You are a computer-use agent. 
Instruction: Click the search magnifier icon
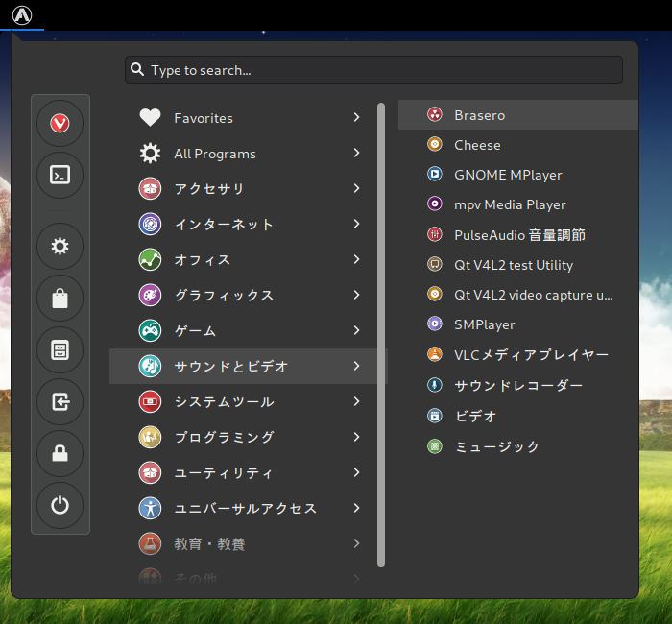(137, 69)
